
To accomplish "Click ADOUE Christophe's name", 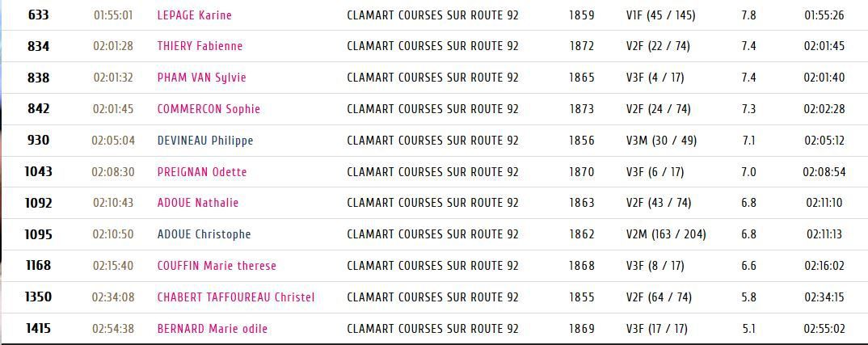I will (x=204, y=234).
